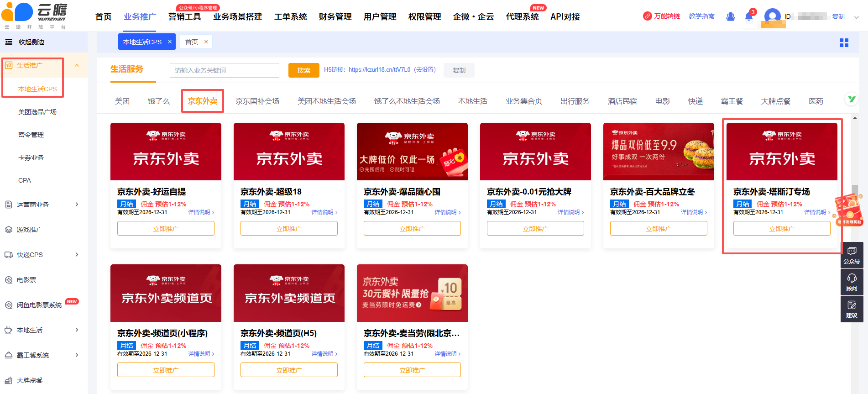Click the red envelope reward icon
Screen dimensions: 868x394
point(848,210)
